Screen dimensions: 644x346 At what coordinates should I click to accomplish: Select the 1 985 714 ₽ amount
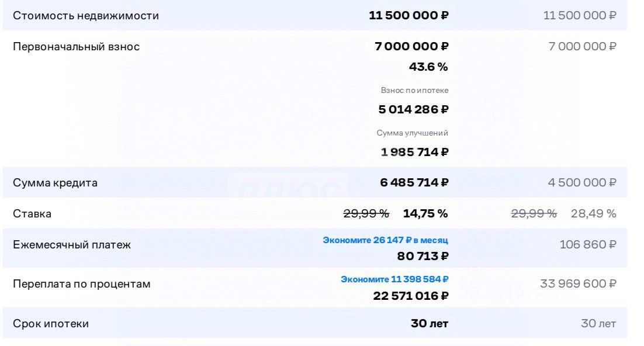(415, 152)
